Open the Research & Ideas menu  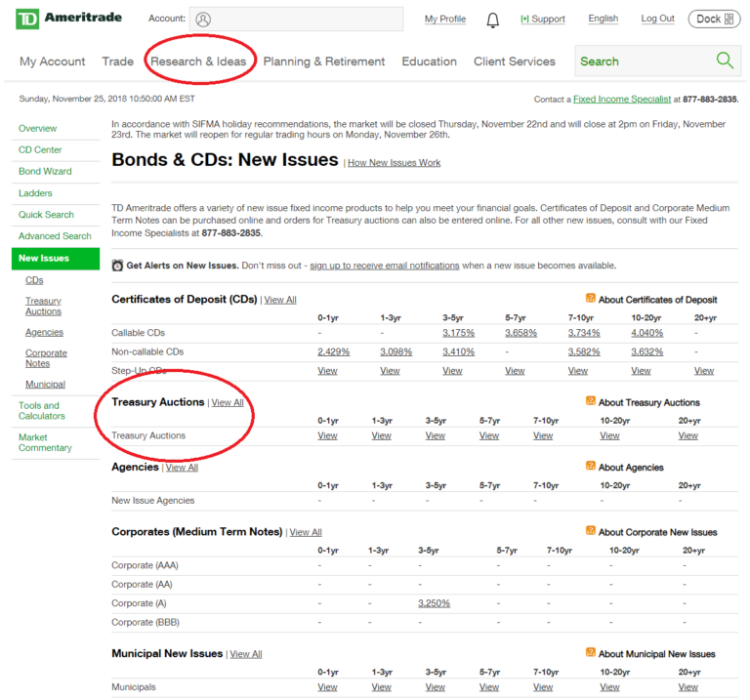click(198, 62)
